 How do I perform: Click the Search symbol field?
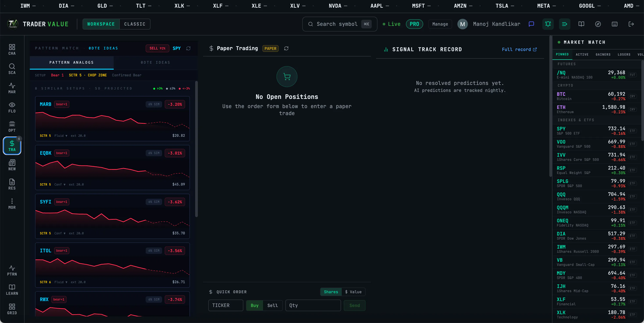(x=340, y=24)
